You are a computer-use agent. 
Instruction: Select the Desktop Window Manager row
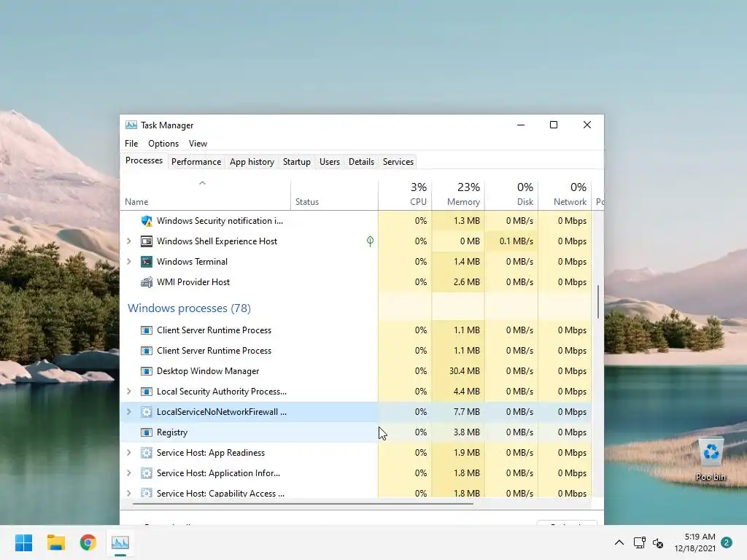click(356, 371)
